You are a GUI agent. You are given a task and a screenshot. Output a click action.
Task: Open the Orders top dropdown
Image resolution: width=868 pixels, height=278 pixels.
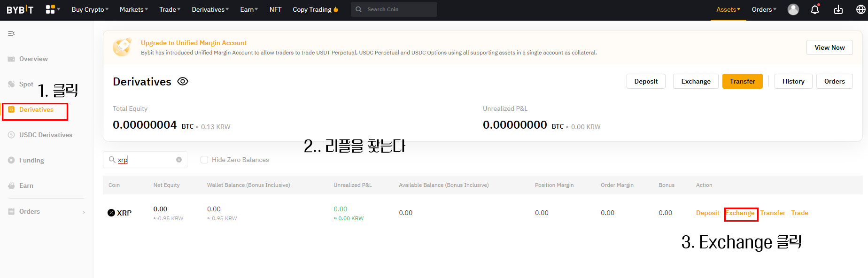(764, 9)
